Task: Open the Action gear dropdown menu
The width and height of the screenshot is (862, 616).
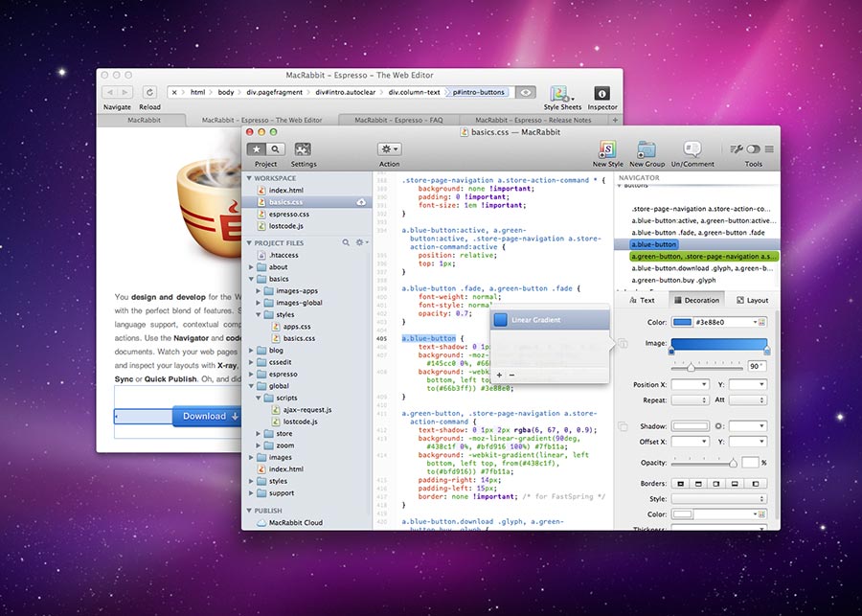Action: (x=388, y=148)
